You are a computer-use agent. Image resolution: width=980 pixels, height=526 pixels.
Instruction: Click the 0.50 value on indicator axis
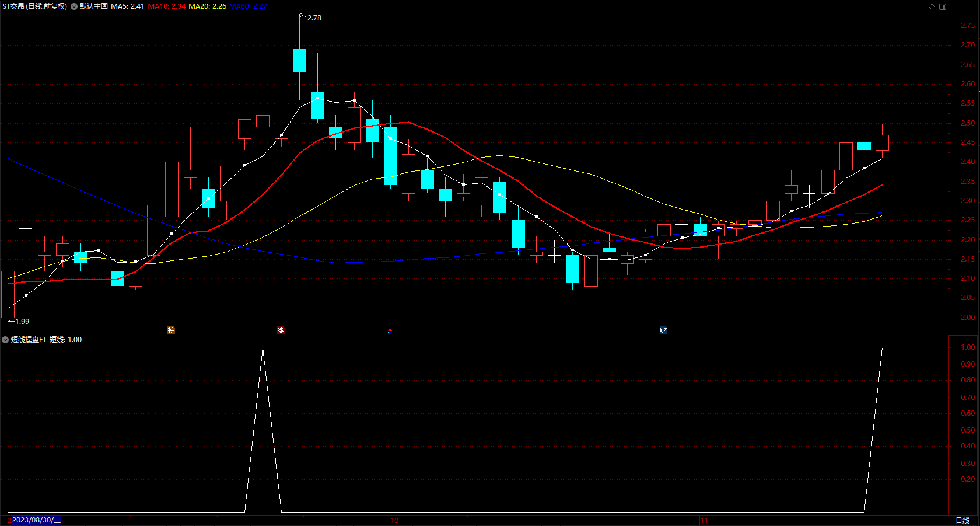pyautogui.click(x=968, y=430)
